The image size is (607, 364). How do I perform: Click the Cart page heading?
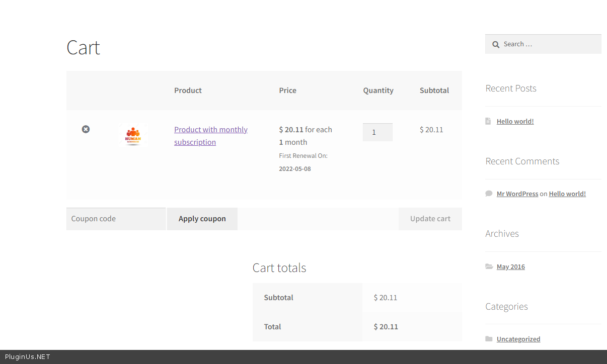(83, 48)
